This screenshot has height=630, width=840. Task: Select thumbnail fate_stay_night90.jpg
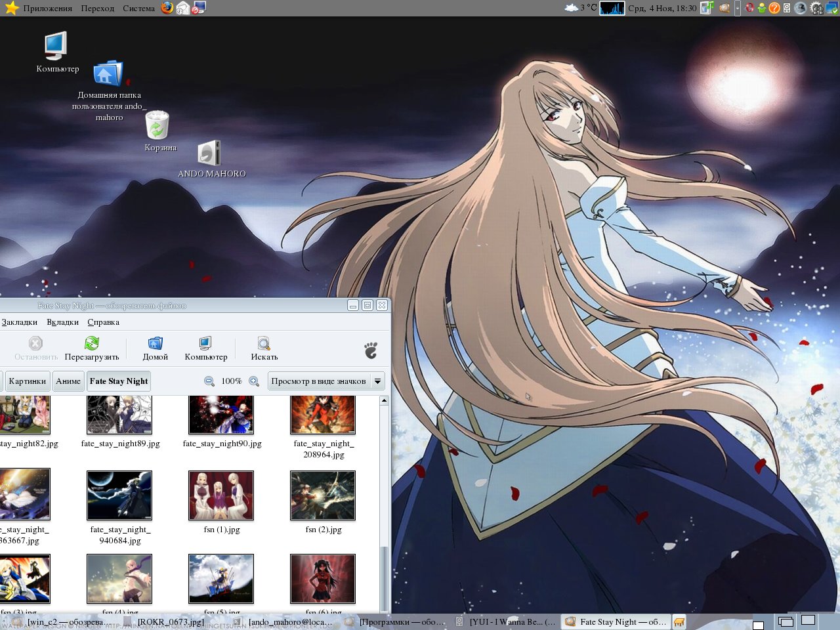click(221, 415)
